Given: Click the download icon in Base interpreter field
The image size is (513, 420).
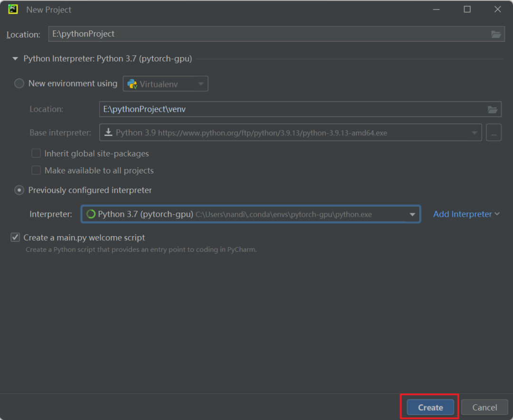Looking at the screenshot, I should pyautogui.click(x=108, y=132).
